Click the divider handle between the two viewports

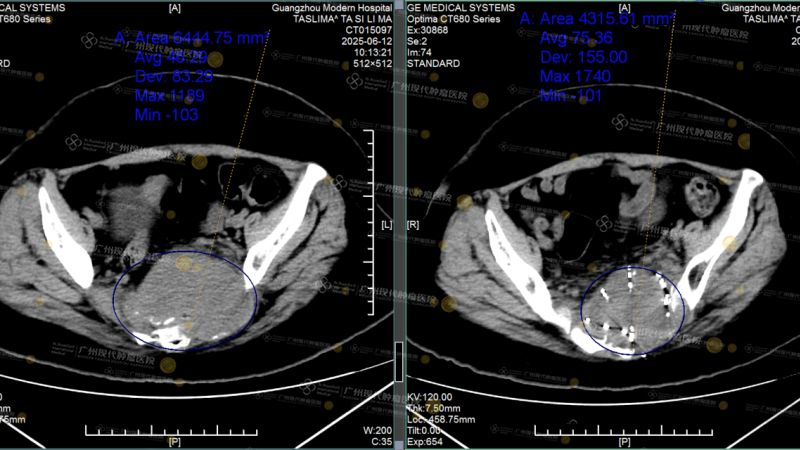pos(399,225)
